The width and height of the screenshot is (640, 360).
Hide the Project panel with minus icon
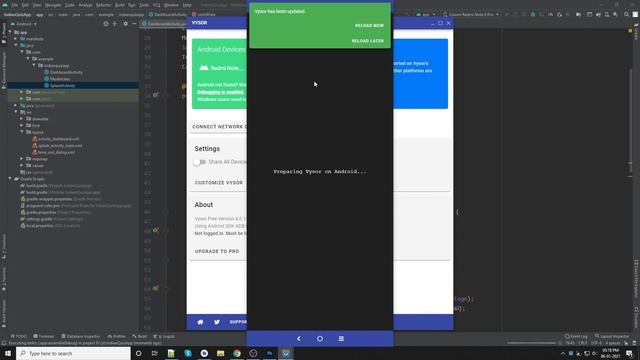coord(134,24)
